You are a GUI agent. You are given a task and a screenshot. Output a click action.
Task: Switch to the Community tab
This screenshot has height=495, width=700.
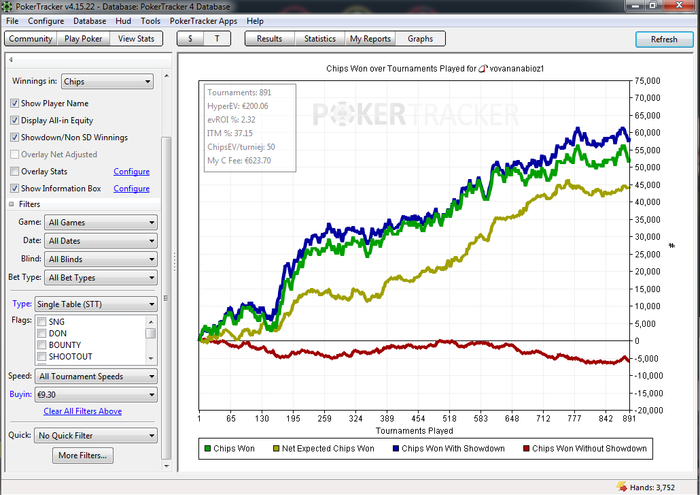point(30,39)
